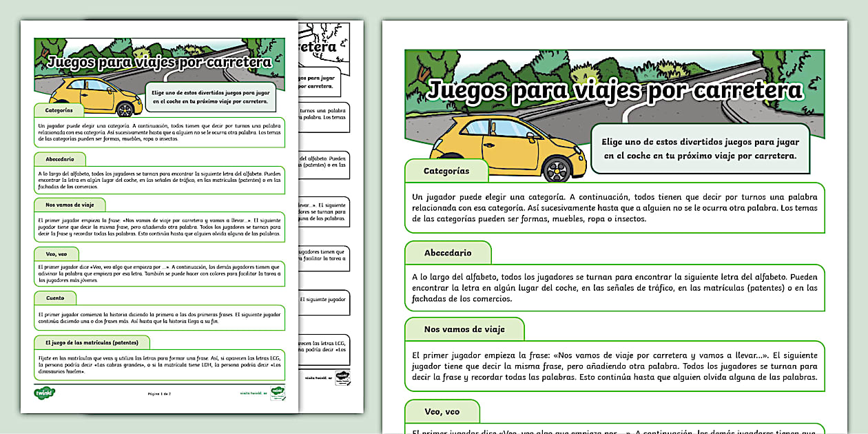Click the front wheel of the large car
The height and width of the screenshot is (434, 868).
pyautogui.click(x=558, y=169)
